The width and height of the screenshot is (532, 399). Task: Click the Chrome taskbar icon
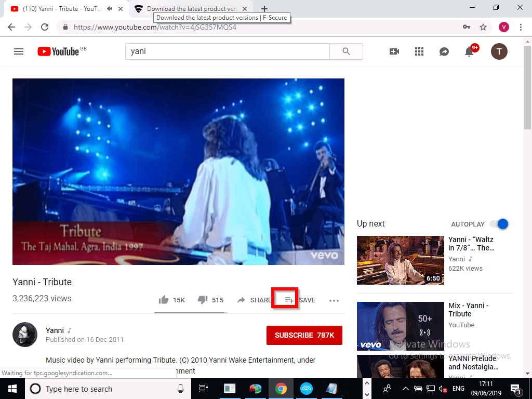tap(281, 389)
